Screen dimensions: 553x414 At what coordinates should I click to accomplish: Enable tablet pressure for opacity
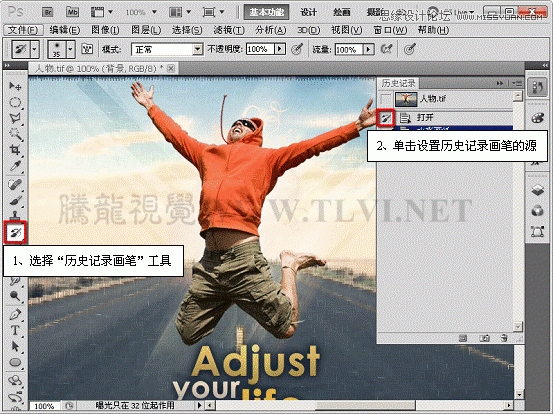tap(297, 49)
